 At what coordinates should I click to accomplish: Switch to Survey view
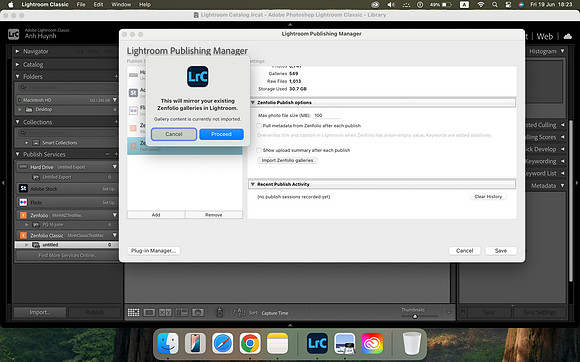click(x=182, y=313)
